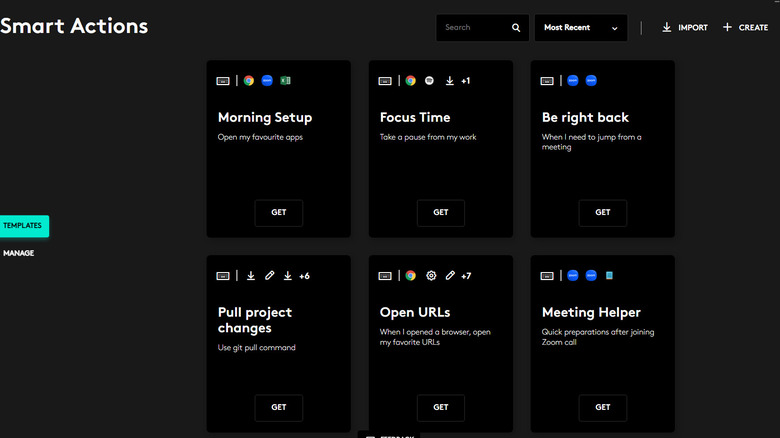This screenshot has height=438, width=780.
Task: Click the search magnifier icon
Action: click(516, 28)
